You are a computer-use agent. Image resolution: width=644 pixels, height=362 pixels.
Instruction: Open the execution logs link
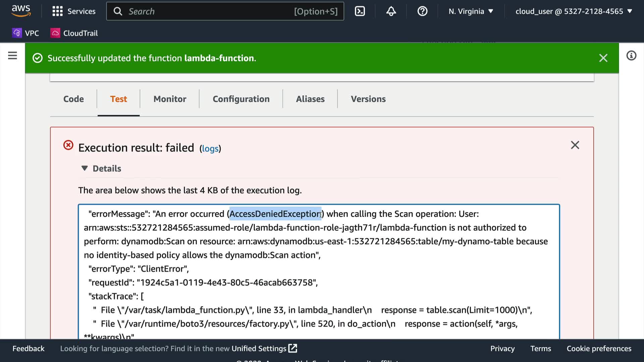(x=210, y=149)
